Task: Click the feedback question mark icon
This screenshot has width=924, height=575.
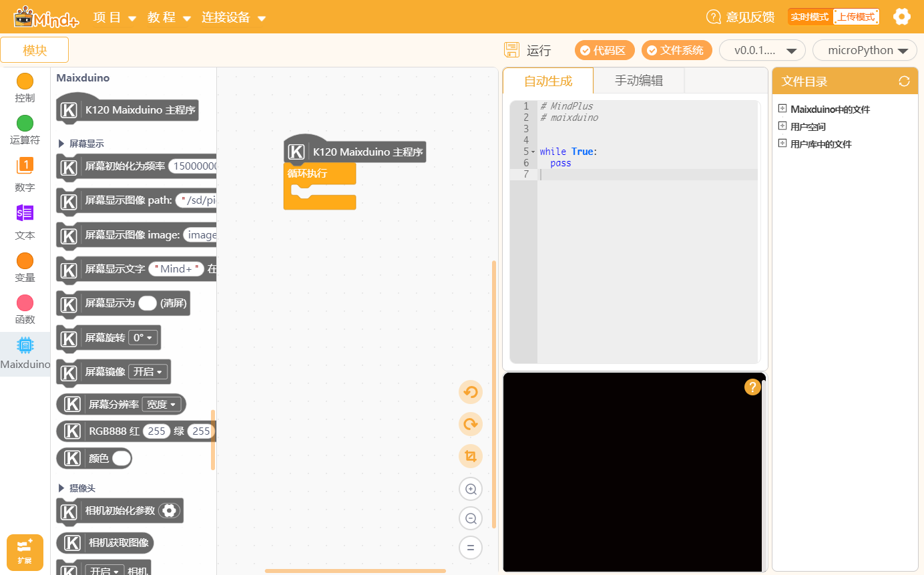Action: pos(714,17)
